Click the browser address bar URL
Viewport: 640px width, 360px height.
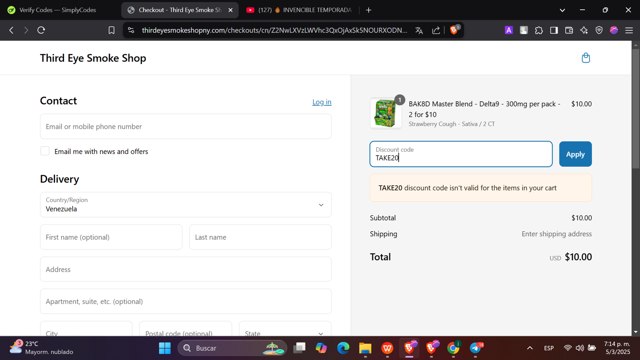pos(274,30)
